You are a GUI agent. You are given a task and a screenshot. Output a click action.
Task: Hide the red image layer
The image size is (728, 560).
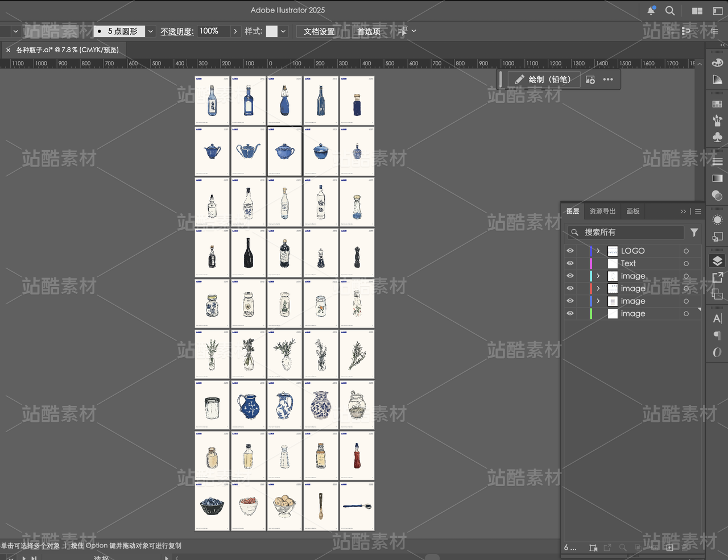570,288
